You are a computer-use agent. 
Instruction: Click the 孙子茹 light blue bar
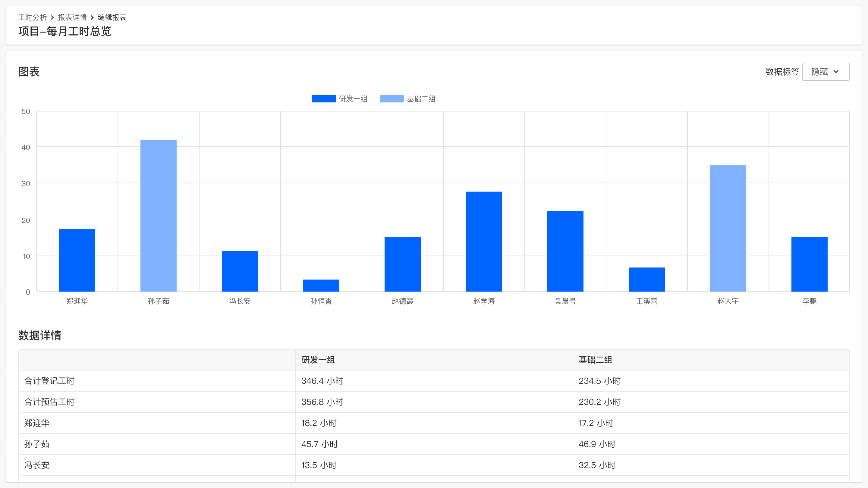click(x=158, y=216)
